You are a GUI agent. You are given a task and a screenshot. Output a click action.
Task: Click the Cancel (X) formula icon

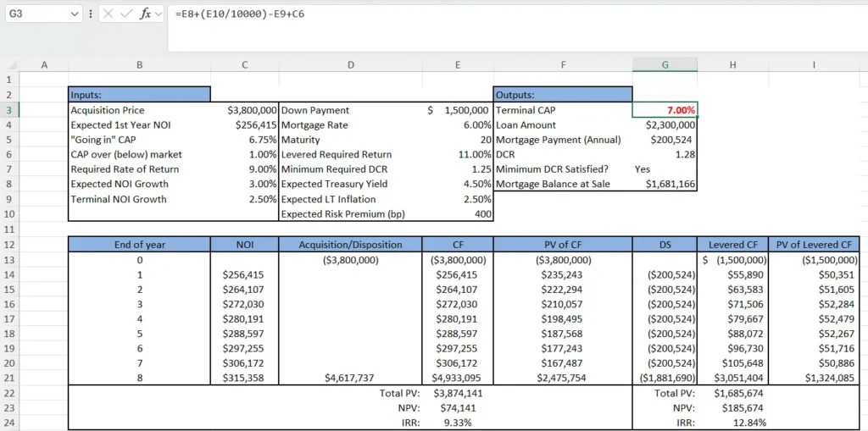click(108, 14)
